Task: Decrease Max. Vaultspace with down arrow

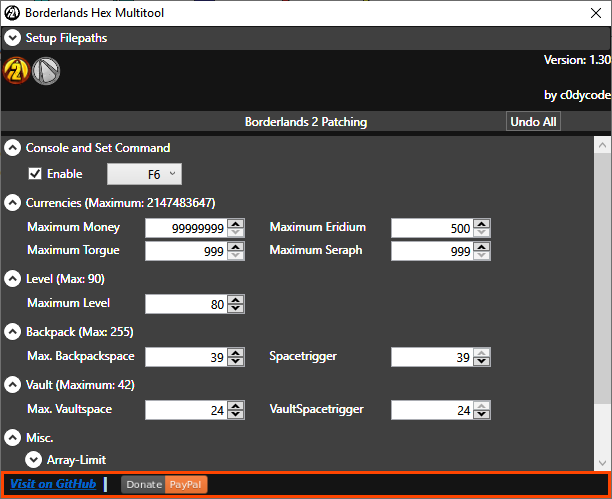Action: 236,415
